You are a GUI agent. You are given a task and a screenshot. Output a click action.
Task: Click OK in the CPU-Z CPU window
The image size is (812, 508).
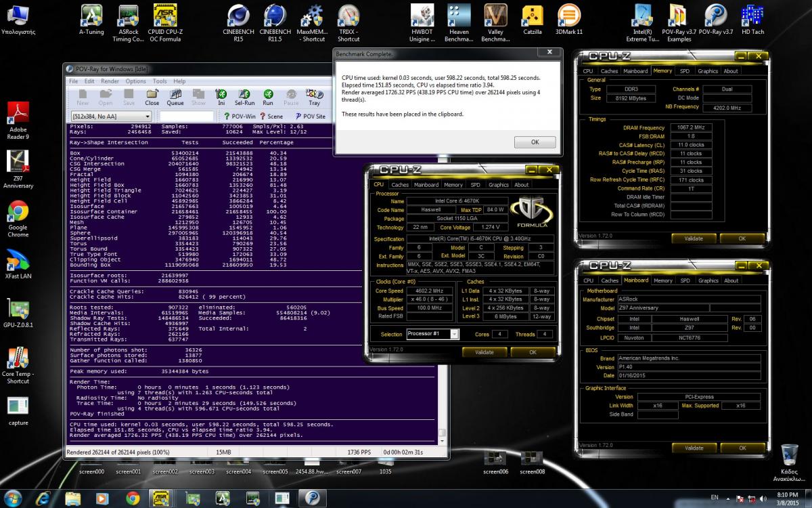[533, 352]
